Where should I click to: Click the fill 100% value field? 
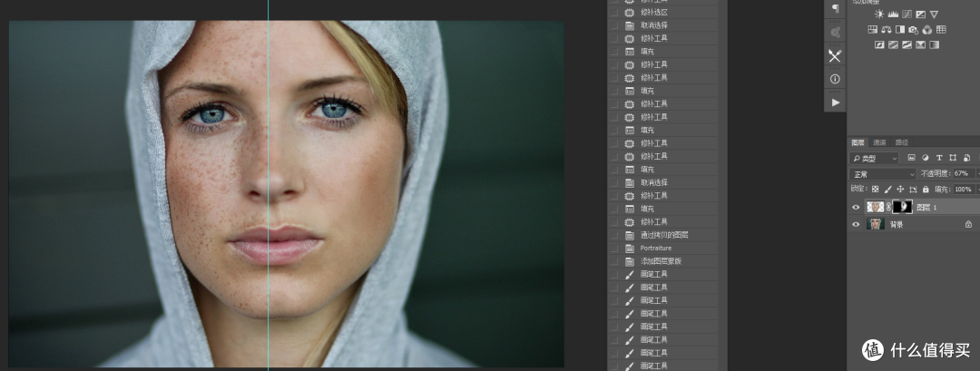pos(965,190)
